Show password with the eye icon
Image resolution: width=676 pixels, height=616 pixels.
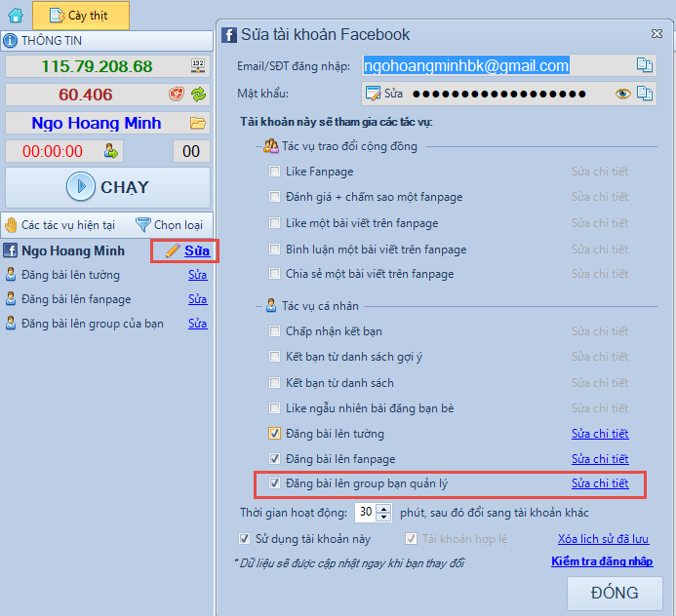(622, 94)
